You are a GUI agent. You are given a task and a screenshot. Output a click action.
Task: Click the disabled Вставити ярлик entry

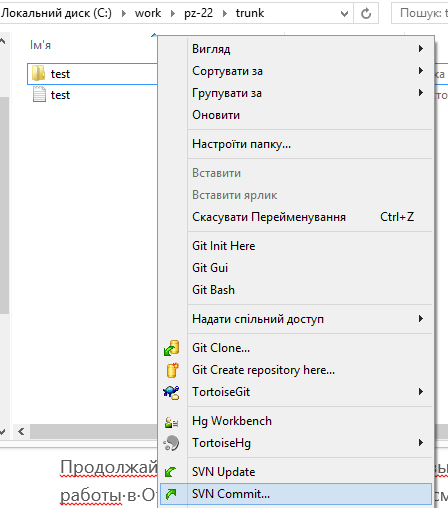tap(234, 195)
